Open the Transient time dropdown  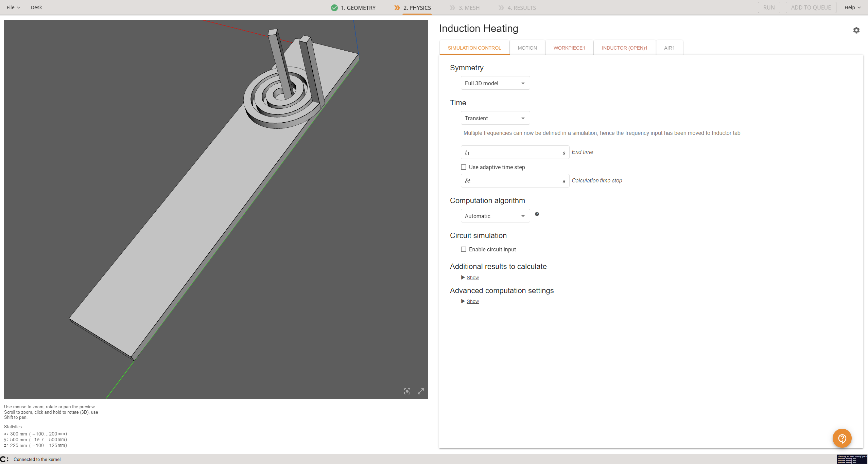coord(495,118)
